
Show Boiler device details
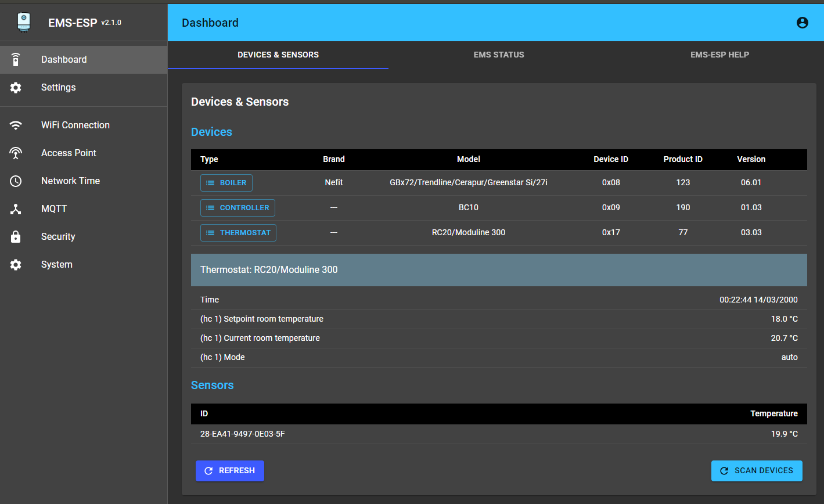coord(226,183)
